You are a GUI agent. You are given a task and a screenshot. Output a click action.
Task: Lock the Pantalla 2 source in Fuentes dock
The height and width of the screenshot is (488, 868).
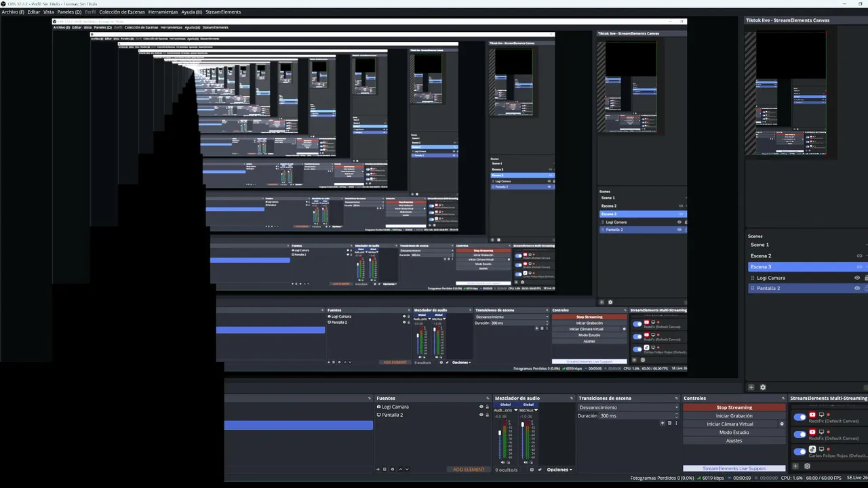(487, 415)
